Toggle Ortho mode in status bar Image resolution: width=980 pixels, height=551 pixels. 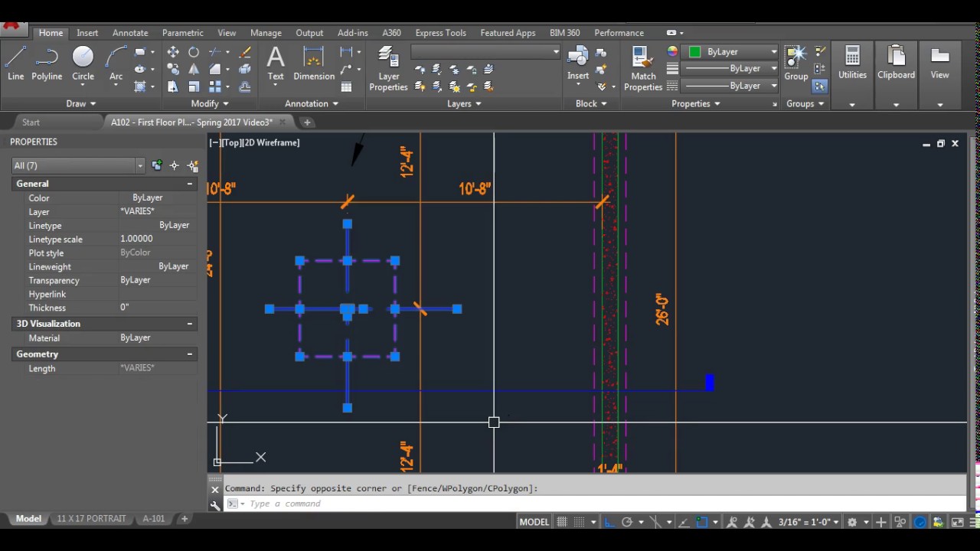click(x=609, y=522)
